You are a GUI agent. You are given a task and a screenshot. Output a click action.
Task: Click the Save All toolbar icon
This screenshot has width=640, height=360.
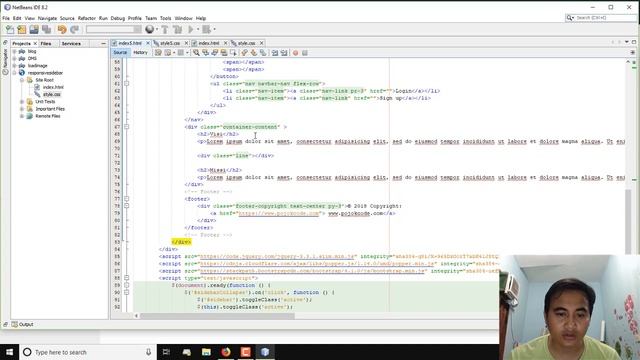click(46, 29)
